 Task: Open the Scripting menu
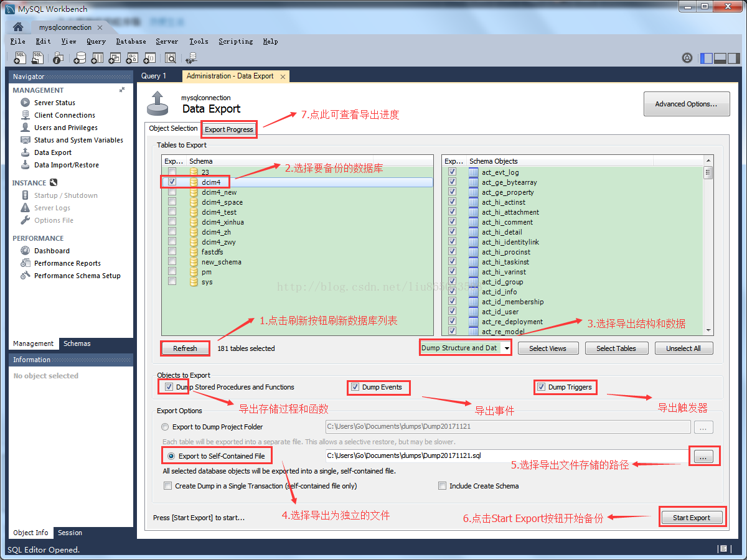(x=235, y=41)
